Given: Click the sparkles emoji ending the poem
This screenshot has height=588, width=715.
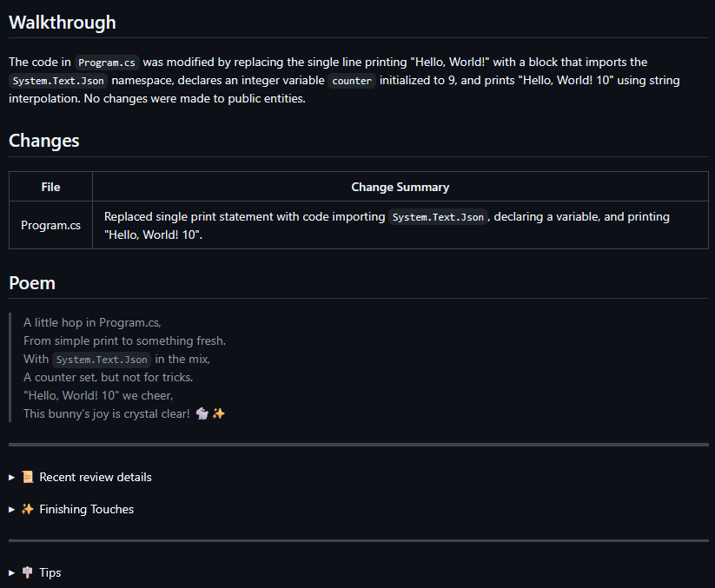Looking at the screenshot, I should (x=219, y=413).
